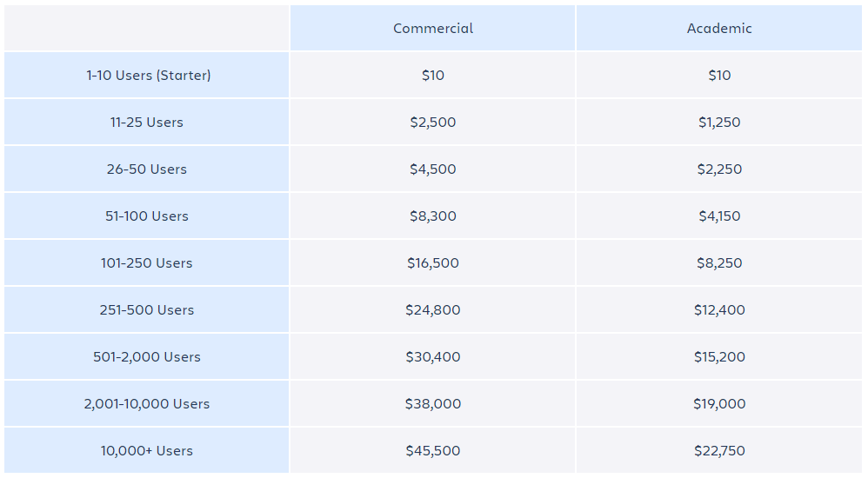The image size is (868, 478).
Task: Click the $2,500 Commercial price cell
Action: [433, 123]
